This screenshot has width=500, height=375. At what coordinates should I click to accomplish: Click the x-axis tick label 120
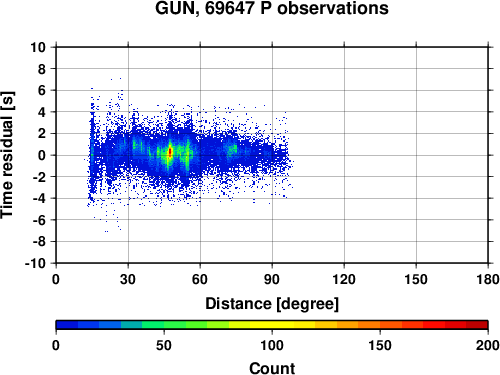pyautogui.click(x=344, y=279)
